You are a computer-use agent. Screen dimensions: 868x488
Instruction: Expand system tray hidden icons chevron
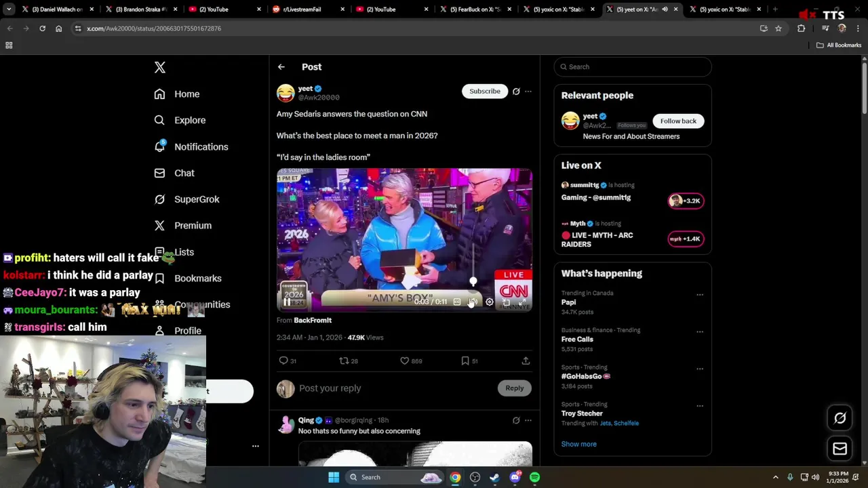(x=776, y=477)
